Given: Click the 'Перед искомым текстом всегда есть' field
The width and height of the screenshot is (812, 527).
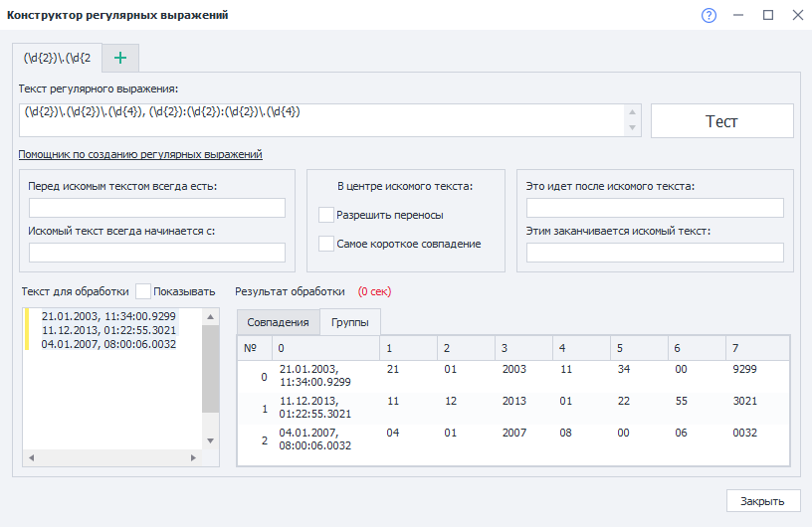Looking at the screenshot, I should (157, 208).
